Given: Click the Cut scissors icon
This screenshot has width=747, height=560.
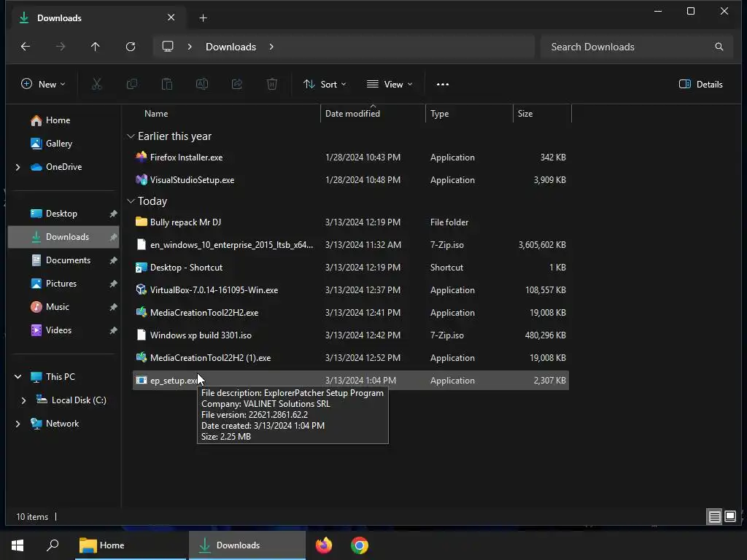Looking at the screenshot, I should [x=97, y=85].
